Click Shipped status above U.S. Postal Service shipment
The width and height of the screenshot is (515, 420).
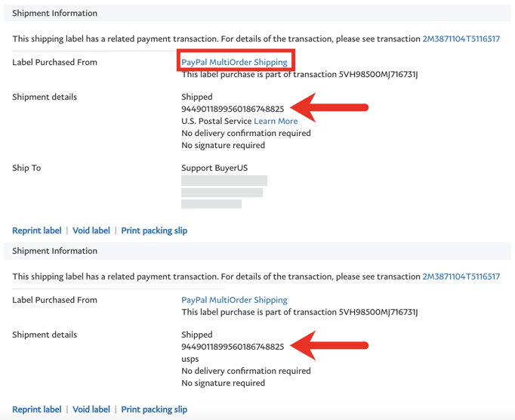197,97
